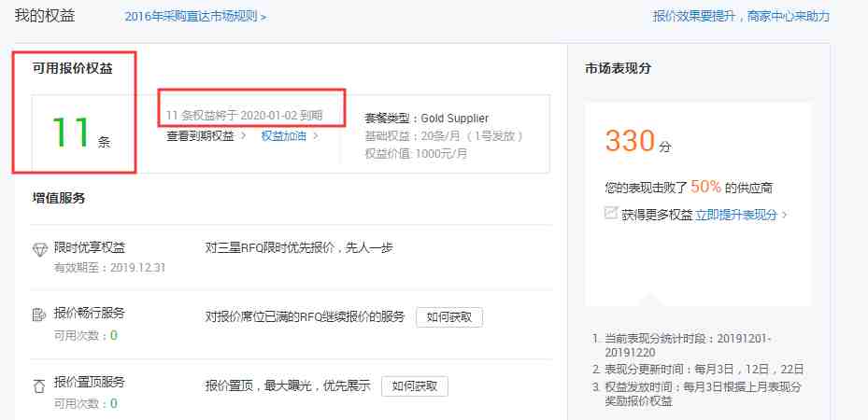The height and width of the screenshot is (420, 868).
Task: Click 立即提升表现分 link
Action: point(736,215)
